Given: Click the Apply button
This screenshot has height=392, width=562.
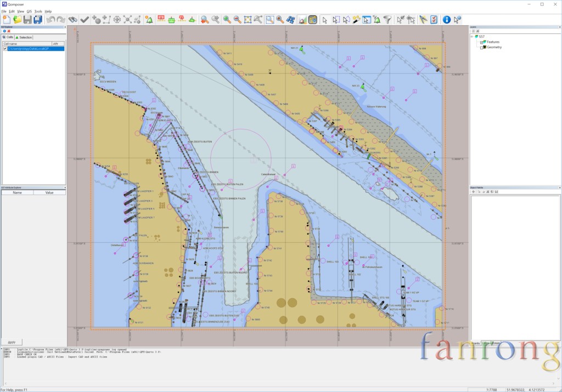Looking at the screenshot, I should pyautogui.click(x=12, y=342).
